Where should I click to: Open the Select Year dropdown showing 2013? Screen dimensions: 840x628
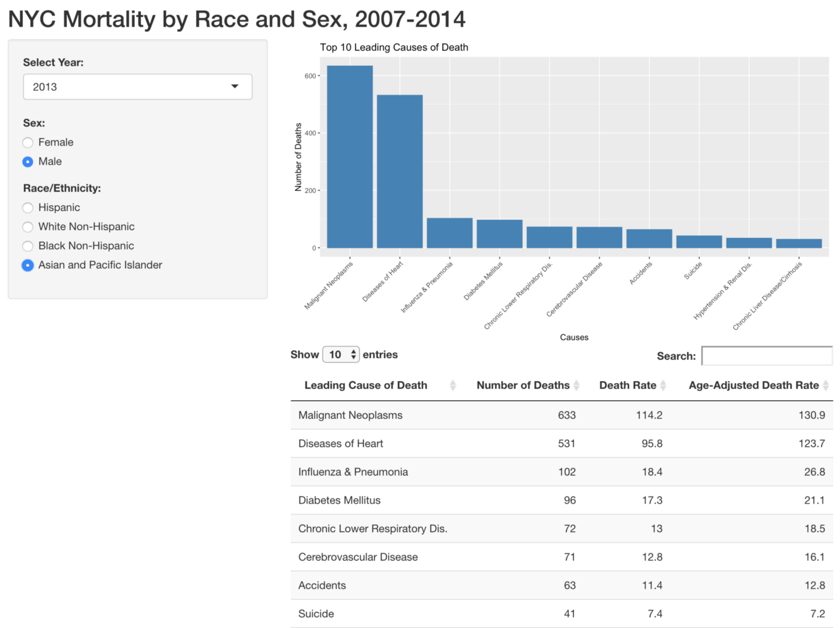pyautogui.click(x=137, y=87)
